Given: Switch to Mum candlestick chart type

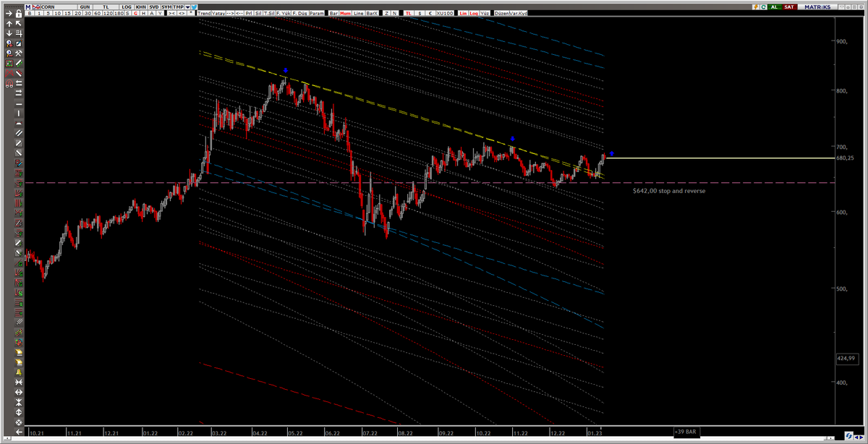Looking at the screenshot, I should 345,14.
